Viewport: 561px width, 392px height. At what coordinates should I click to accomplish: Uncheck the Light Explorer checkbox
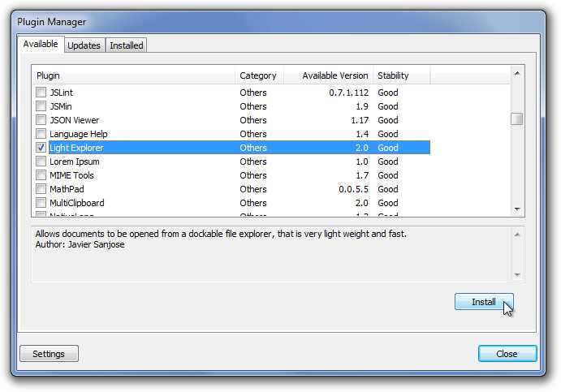tap(41, 148)
